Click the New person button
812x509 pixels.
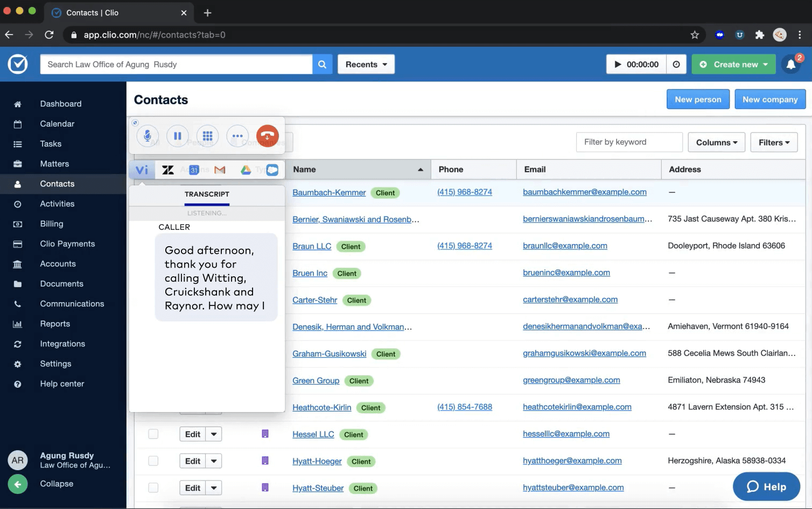[x=698, y=99]
